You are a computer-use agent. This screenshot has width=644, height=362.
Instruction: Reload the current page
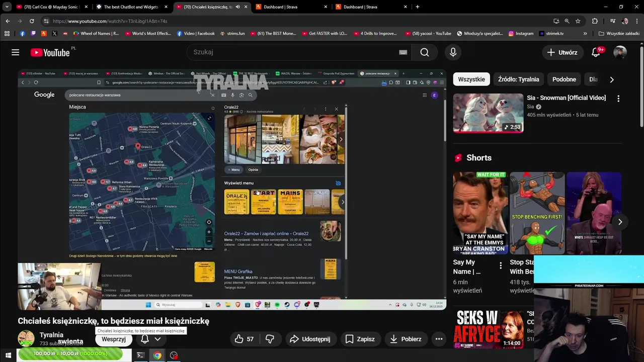tap(32, 21)
